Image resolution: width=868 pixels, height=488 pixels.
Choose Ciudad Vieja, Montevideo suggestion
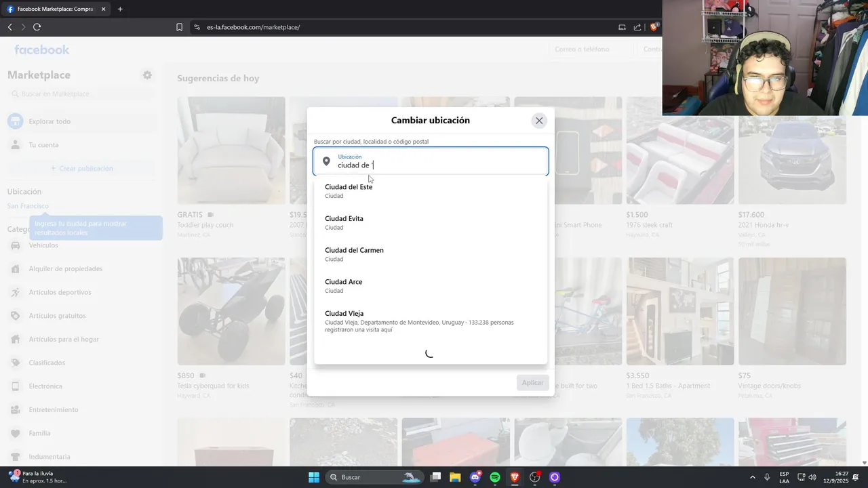click(431, 321)
